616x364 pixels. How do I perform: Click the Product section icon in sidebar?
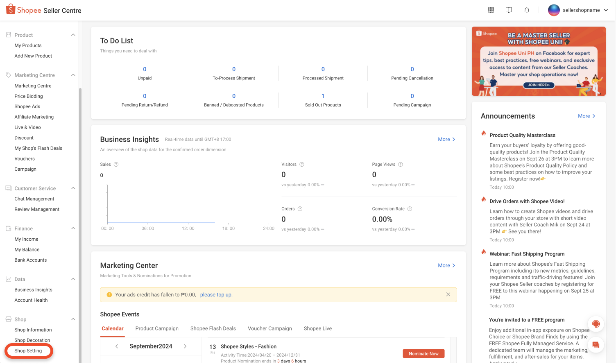(9, 35)
